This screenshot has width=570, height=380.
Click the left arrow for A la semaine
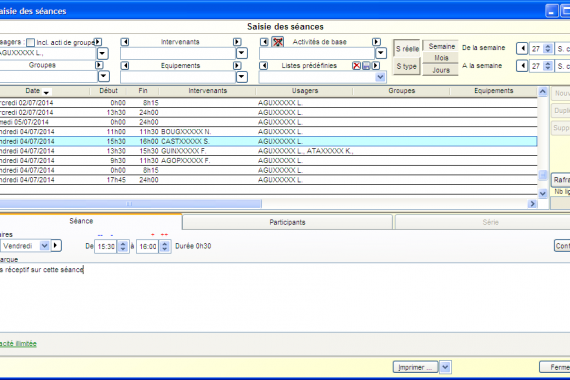(522, 66)
